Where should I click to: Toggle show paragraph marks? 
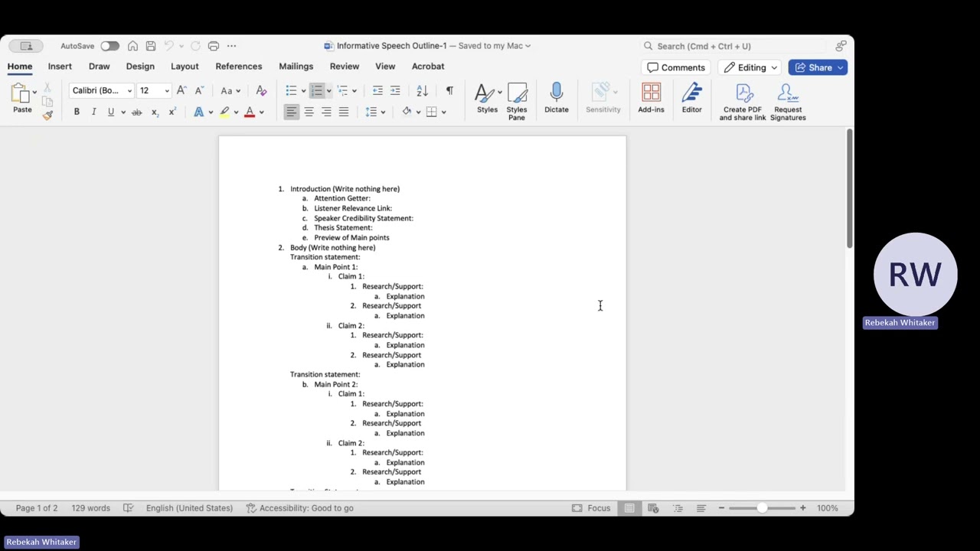coord(449,90)
